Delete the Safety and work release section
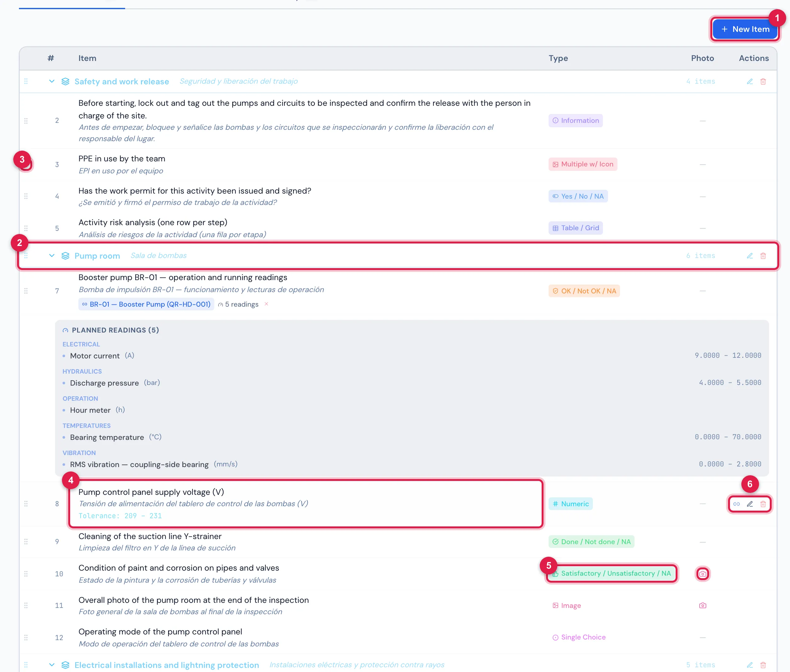Image resolution: width=790 pixels, height=672 pixels. 763,81
